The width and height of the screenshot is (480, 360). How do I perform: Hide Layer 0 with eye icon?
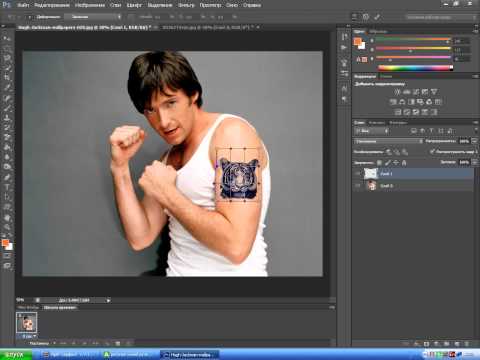tap(358, 186)
